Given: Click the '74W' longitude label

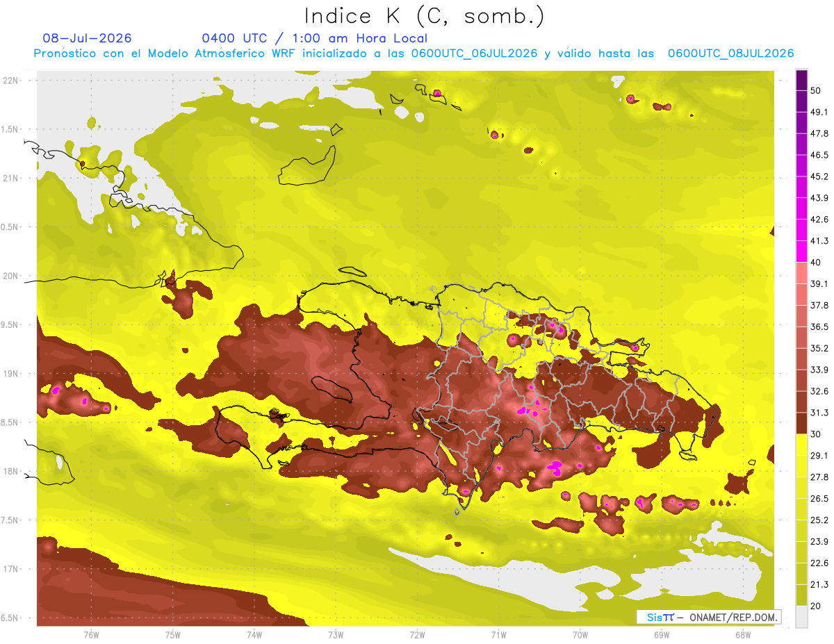Looking at the screenshot, I should (x=254, y=634).
